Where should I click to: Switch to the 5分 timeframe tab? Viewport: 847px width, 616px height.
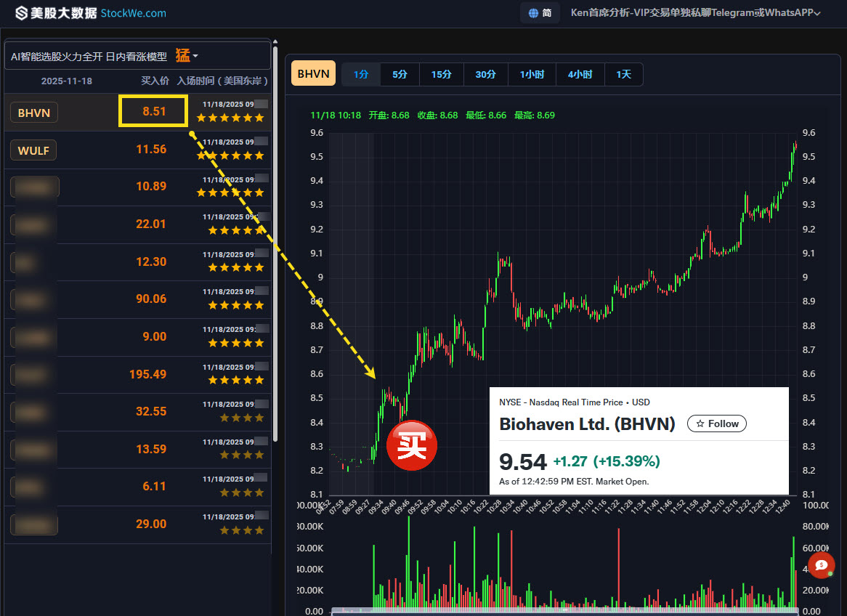(x=400, y=74)
